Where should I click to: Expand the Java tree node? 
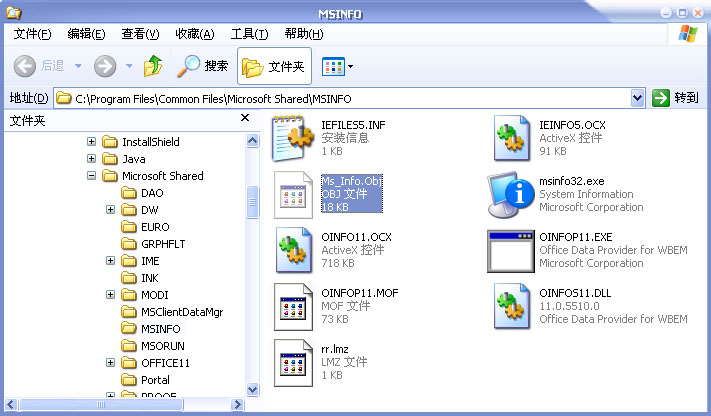click(92, 158)
